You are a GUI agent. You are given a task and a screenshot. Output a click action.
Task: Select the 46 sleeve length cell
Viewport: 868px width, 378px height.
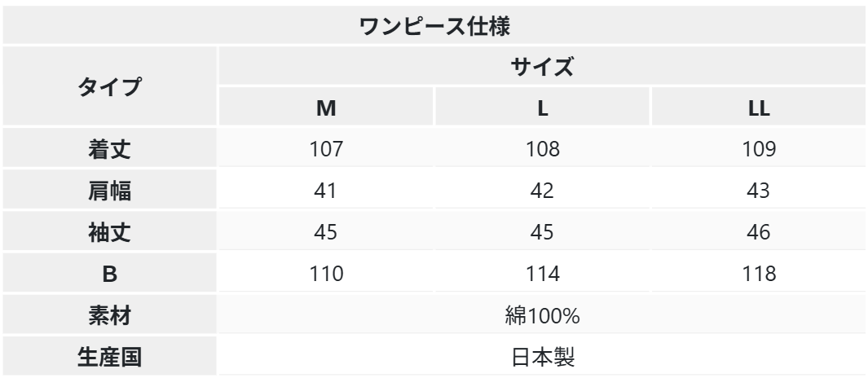759,231
